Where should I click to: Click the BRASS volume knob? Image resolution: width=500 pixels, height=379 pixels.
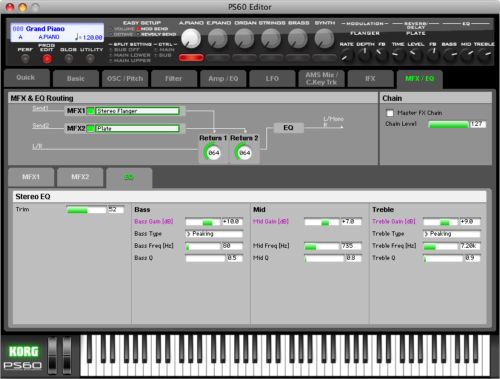pyautogui.click(x=297, y=38)
